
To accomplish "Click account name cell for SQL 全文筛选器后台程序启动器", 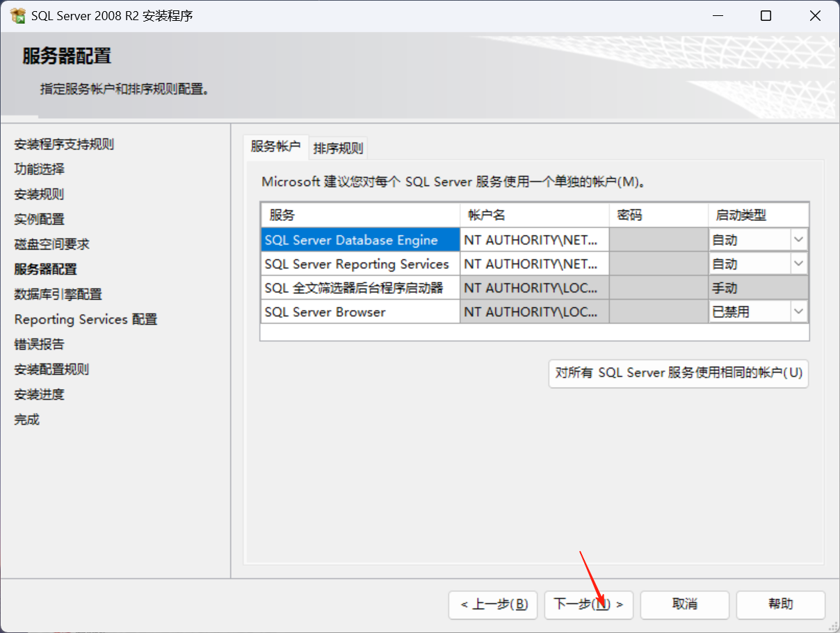I will coord(534,288).
